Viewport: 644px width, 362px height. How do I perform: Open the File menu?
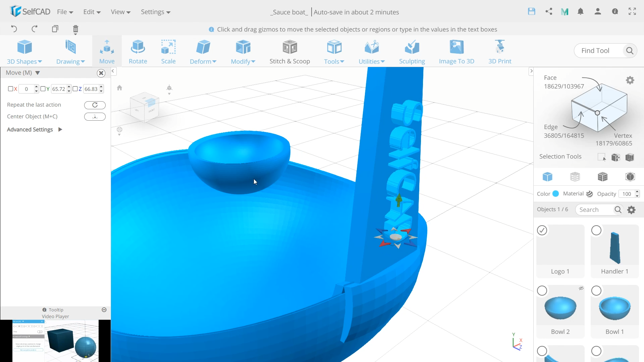click(65, 12)
